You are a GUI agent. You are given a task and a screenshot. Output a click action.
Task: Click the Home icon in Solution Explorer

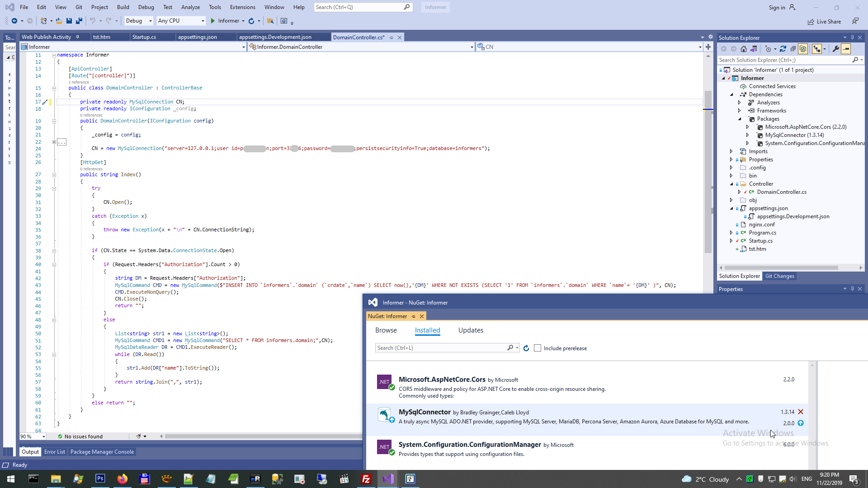pyautogui.click(x=744, y=49)
